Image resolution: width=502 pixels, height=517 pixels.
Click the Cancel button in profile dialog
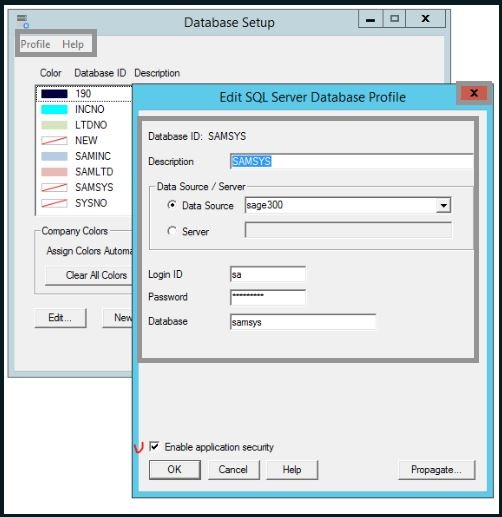coord(233,470)
